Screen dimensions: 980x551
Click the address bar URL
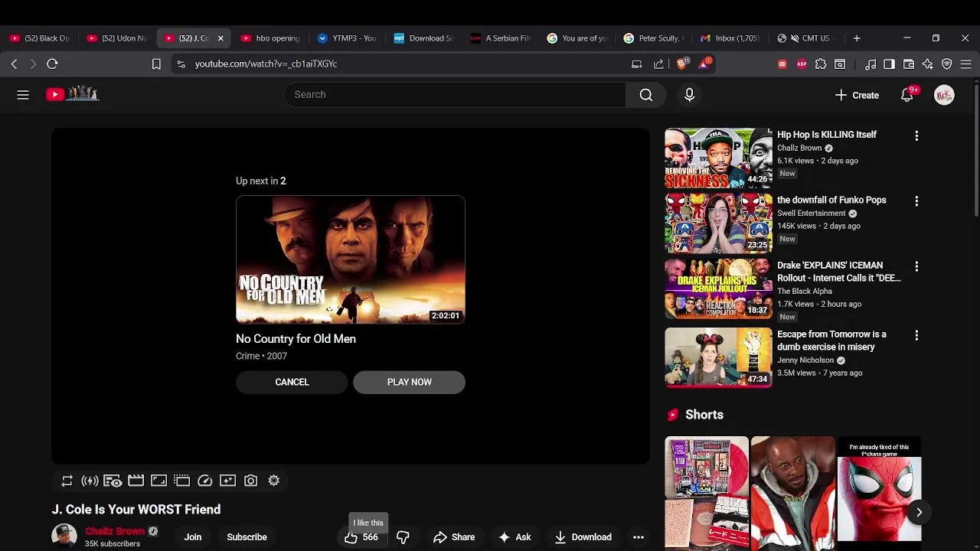coord(266,64)
